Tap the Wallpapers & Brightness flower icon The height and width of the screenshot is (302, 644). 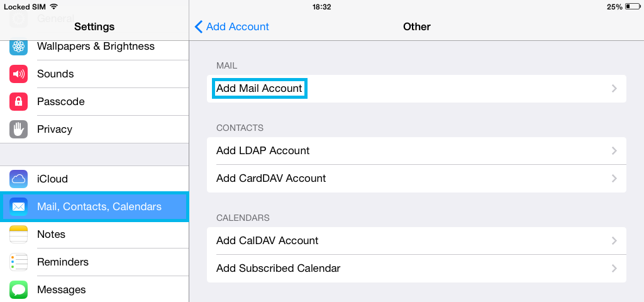coord(18,47)
